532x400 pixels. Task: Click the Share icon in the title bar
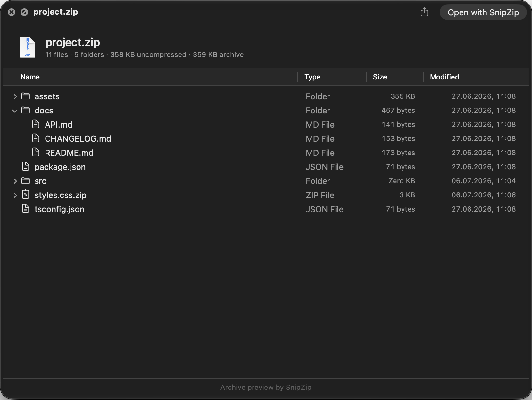click(424, 12)
